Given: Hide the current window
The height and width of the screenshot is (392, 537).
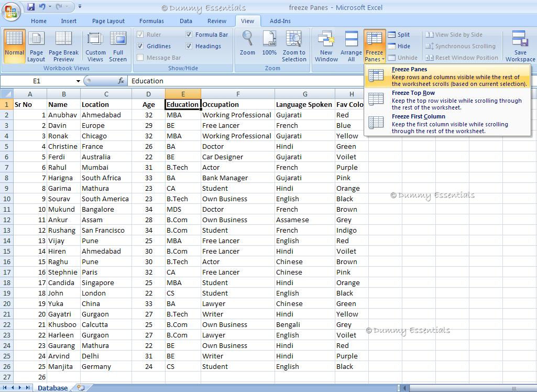Looking at the screenshot, I should [x=399, y=46].
